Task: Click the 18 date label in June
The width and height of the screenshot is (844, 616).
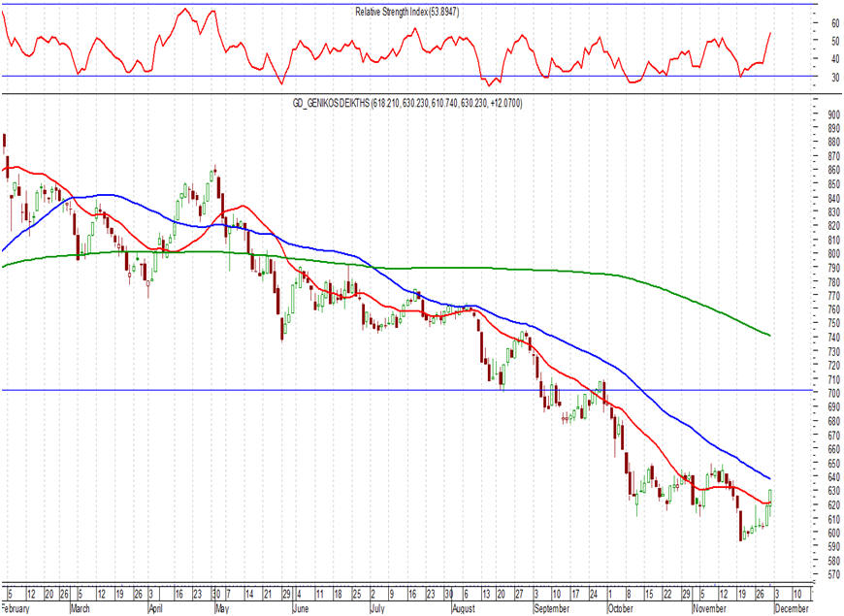Action: coord(338,594)
